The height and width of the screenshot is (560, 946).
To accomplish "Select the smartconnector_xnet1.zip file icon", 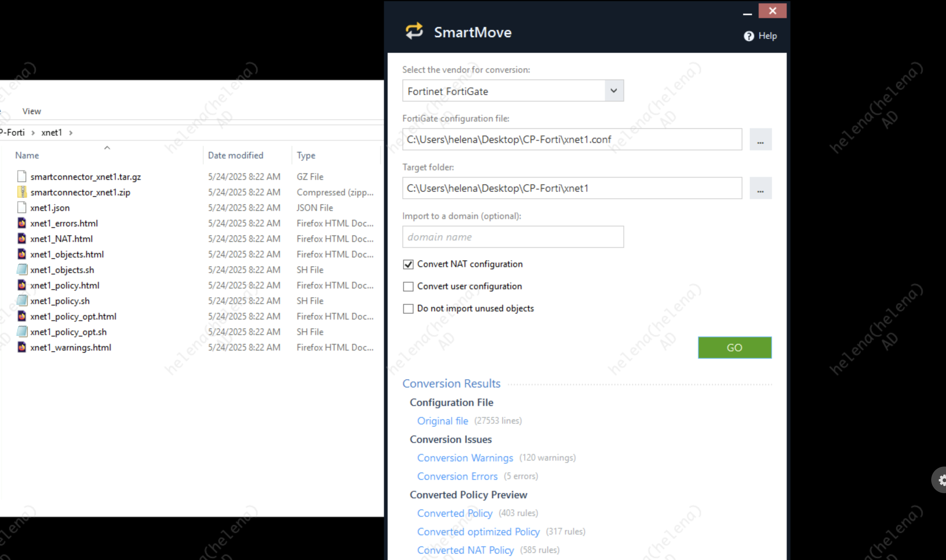I will pos(22,192).
